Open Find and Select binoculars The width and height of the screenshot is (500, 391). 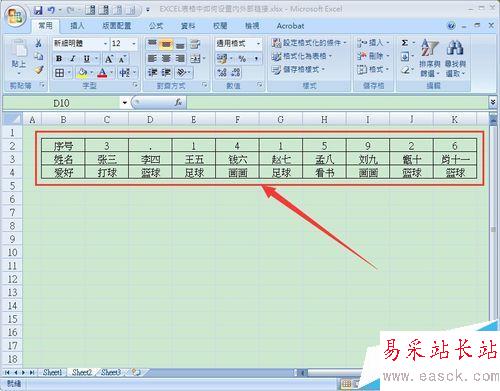pyautogui.click(x=455, y=58)
